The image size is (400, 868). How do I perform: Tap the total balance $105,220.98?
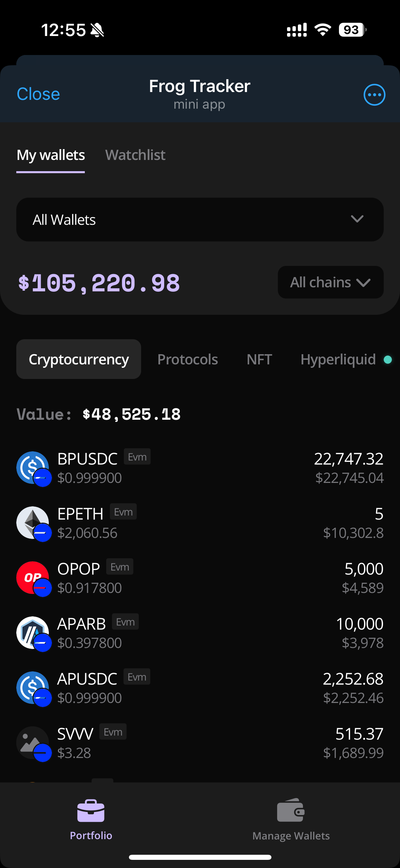pyautogui.click(x=99, y=283)
